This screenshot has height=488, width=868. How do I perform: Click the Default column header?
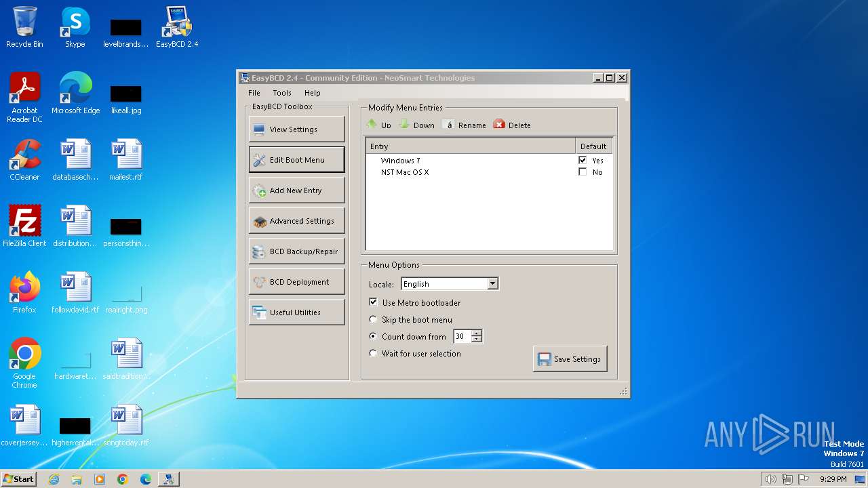click(x=593, y=146)
